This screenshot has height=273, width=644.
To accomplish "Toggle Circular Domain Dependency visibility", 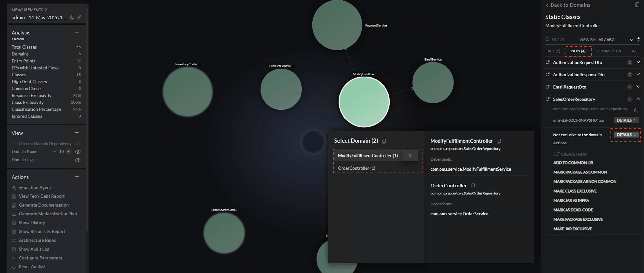I will click(78, 144).
